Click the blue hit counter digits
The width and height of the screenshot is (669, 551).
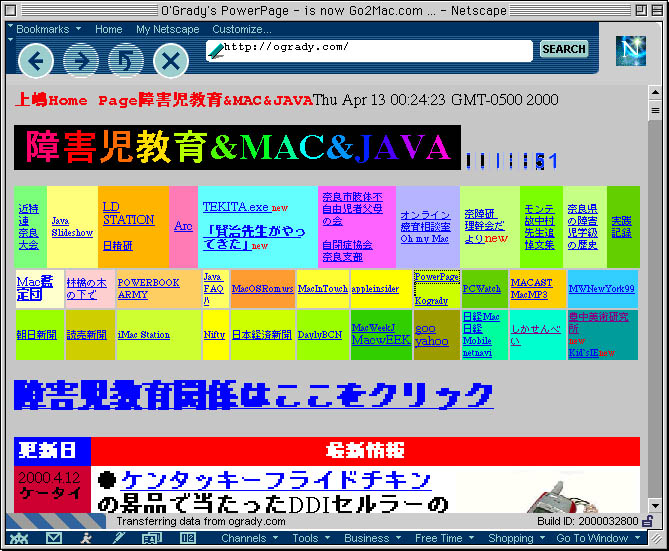(512, 161)
